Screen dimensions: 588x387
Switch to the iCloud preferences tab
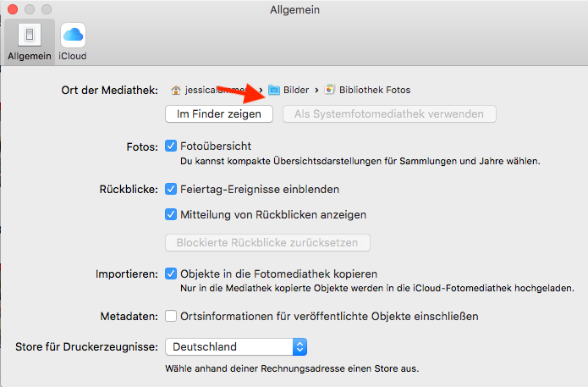(73, 41)
